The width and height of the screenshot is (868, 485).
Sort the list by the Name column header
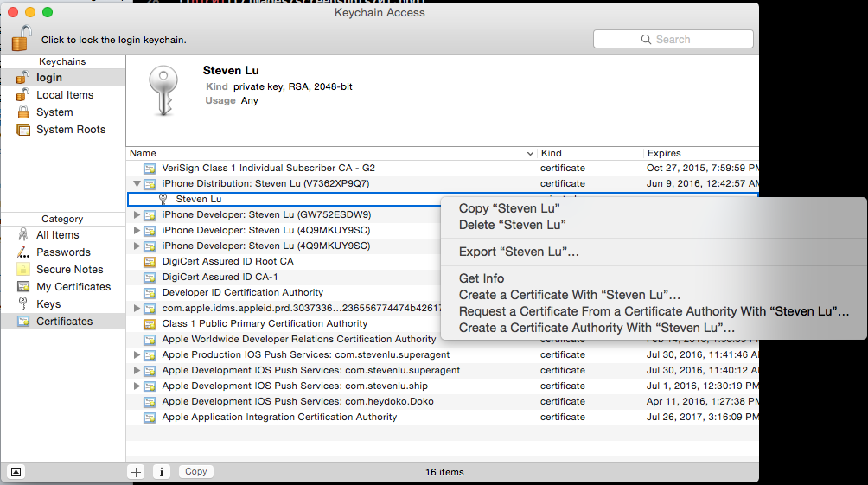coord(329,153)
